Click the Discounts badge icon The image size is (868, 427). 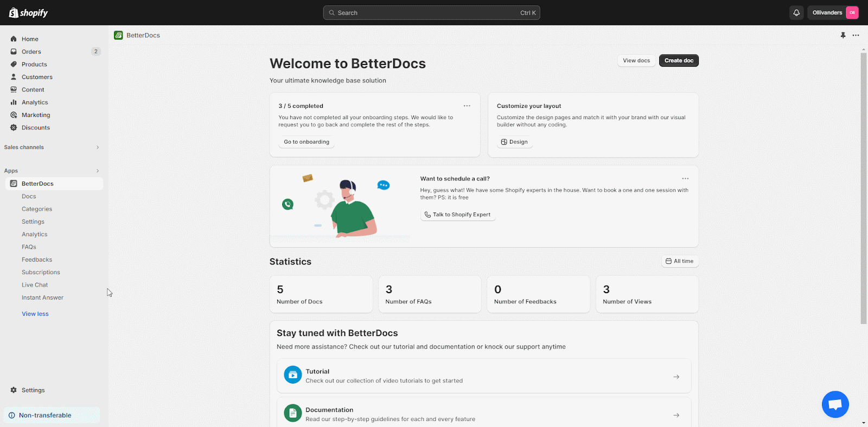(14, 127)
